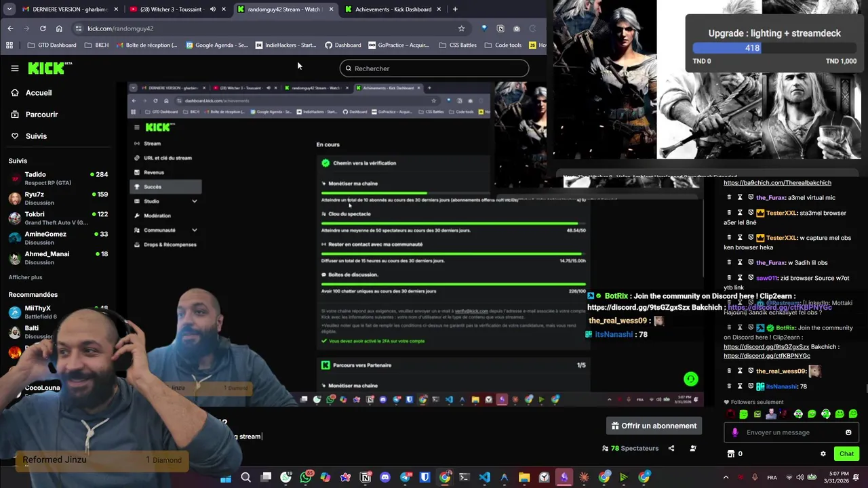The image size is (868, 488).
Task: Focus the Rechercher search field
Action: click(x=434, y=68)
